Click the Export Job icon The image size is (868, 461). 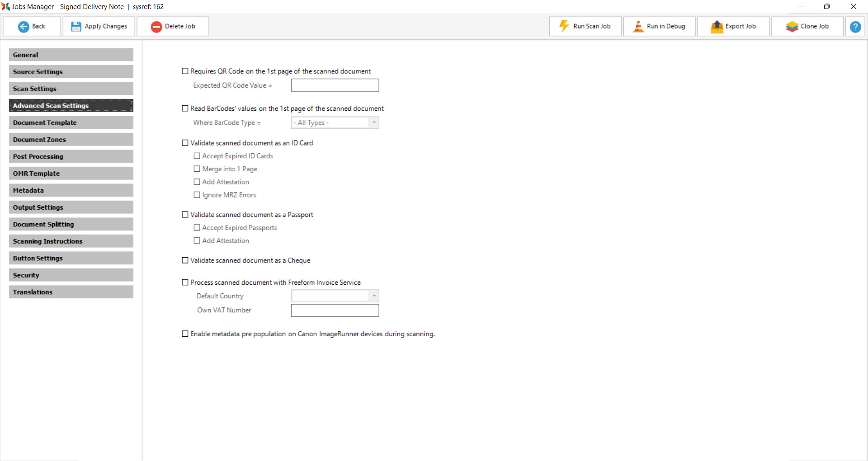click(717, 27)
